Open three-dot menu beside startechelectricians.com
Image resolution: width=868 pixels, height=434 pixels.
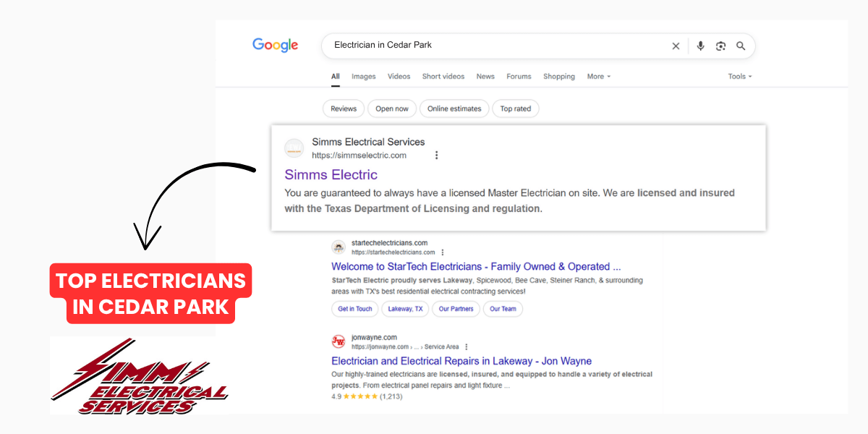click(x=442, y=252)
